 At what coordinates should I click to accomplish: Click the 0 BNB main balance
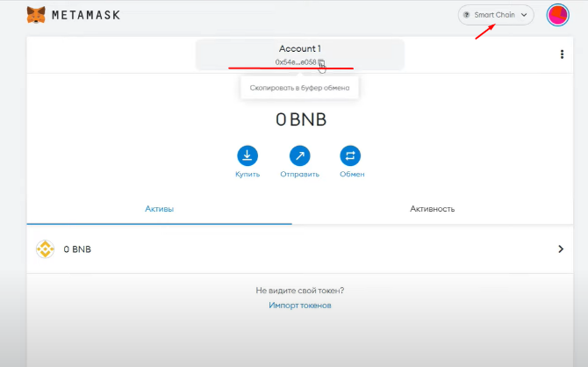[x=301, y=119]
